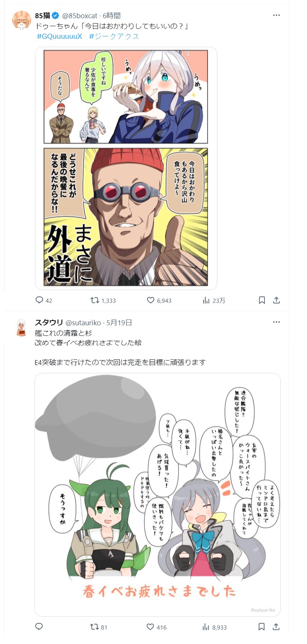
Task: View analytics of 85猫 tweet showing 23万
Action: (206, 300)
